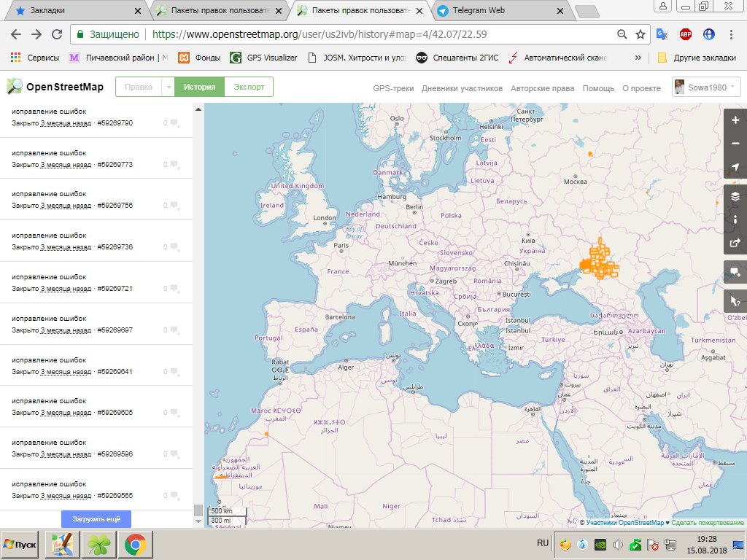Close the Telegram Web tab

point(560,10)
